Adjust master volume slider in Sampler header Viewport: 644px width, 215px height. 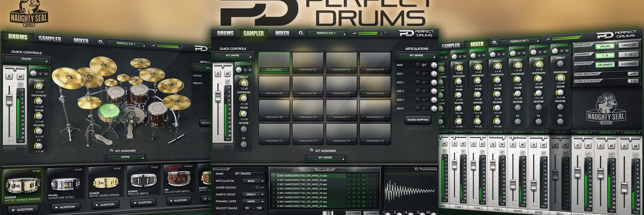[369, 33]
